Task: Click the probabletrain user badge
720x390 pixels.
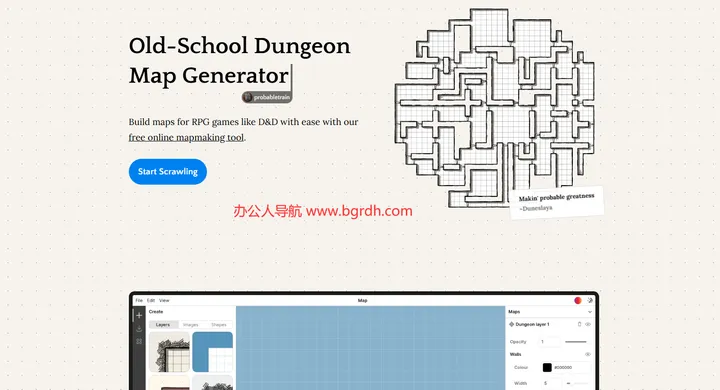Action: click(267, 97)
